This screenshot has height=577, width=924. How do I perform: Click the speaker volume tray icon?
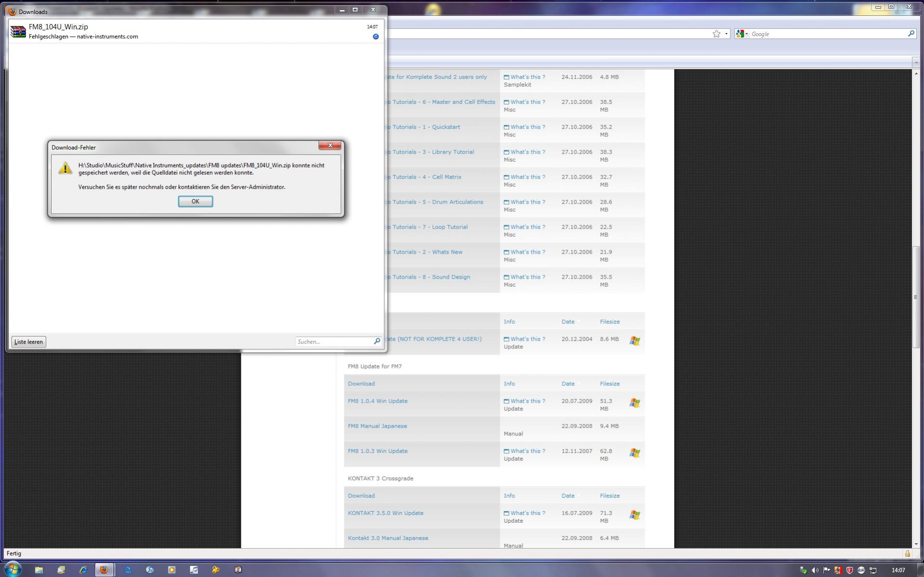(815, 570)
